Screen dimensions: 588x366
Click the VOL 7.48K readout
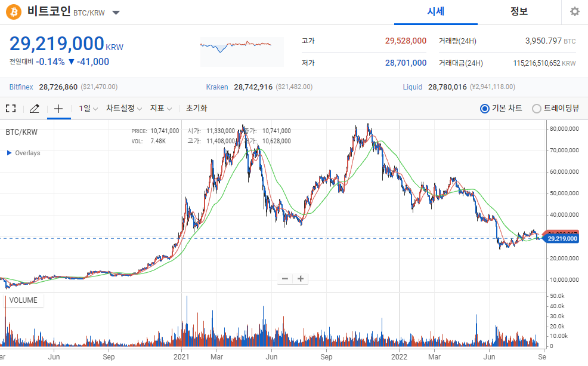pos(148,141)
